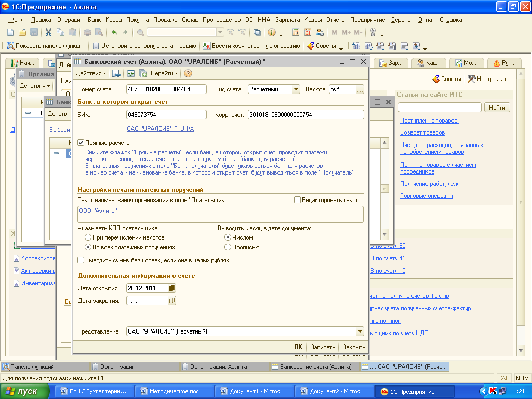Select При перечислении налогов radio button
This screenshot has height=399, width=532.
[88, 237]
